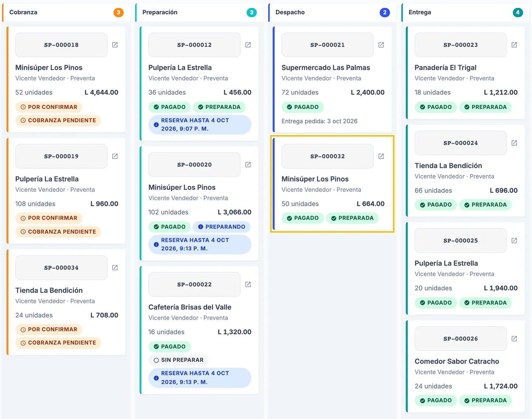The image size is (532, 419).
Task: Click 'Cobranza pendiente' badge on SP-000034 card
Action: pos(58,343)
